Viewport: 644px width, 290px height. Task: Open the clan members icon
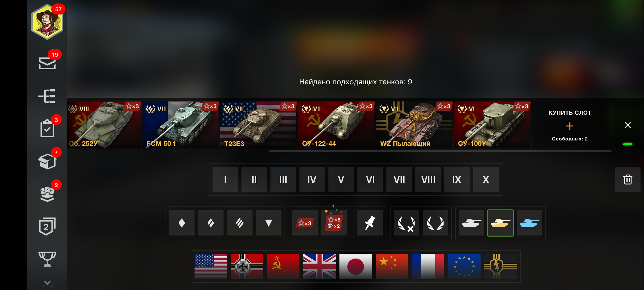tap(47, 194)
